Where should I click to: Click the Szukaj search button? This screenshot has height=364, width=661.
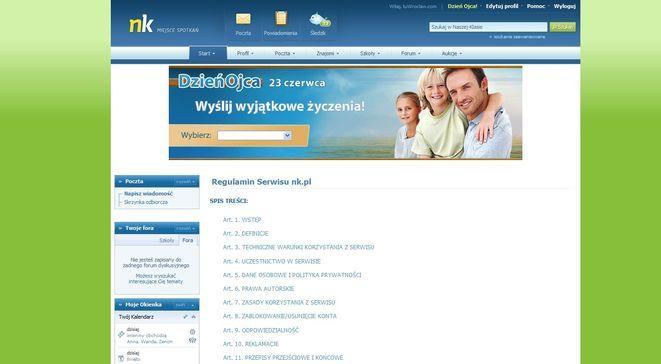tap(562, 27)
